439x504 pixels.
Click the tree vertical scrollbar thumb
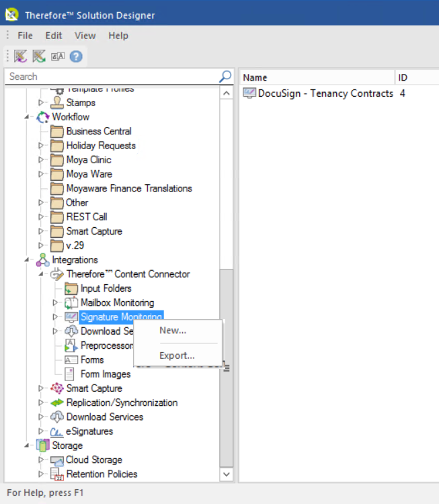pyautogui.click(x=227, y=368)
